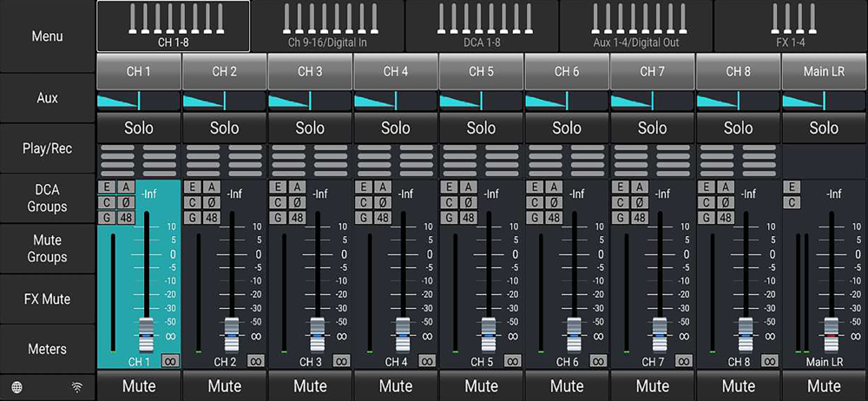The image size is (868, 401).
Task: Open the DCA Groups panel
Action: coord(47,198)
